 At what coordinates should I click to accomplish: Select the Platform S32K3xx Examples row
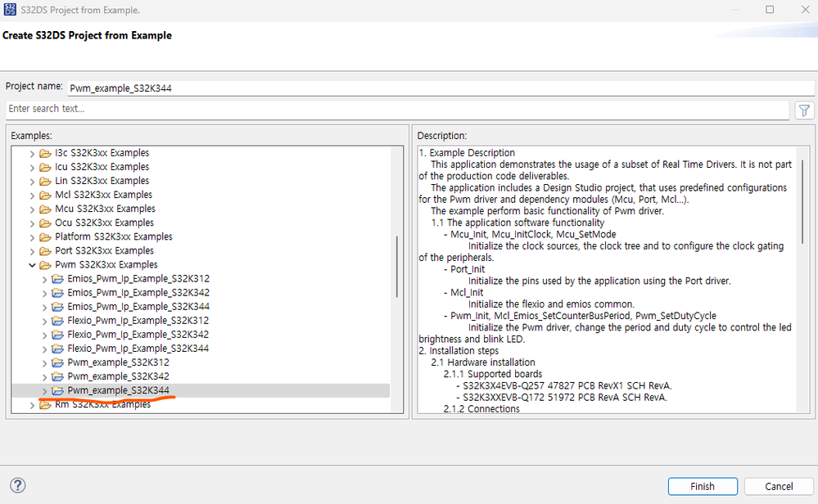[113, 236]
